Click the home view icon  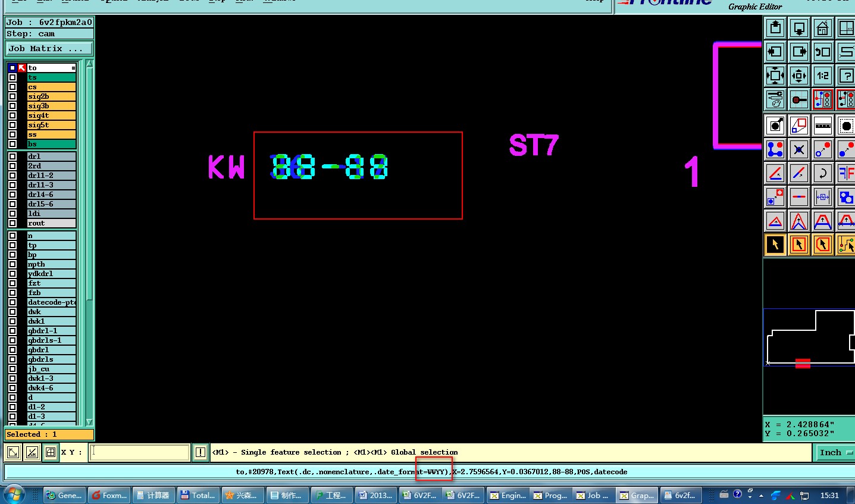(823, 28)
